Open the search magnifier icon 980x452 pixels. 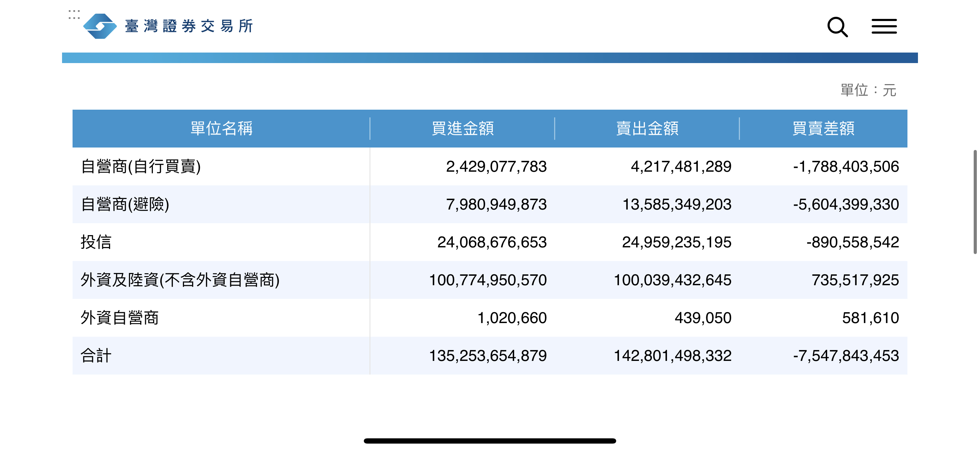837,27
